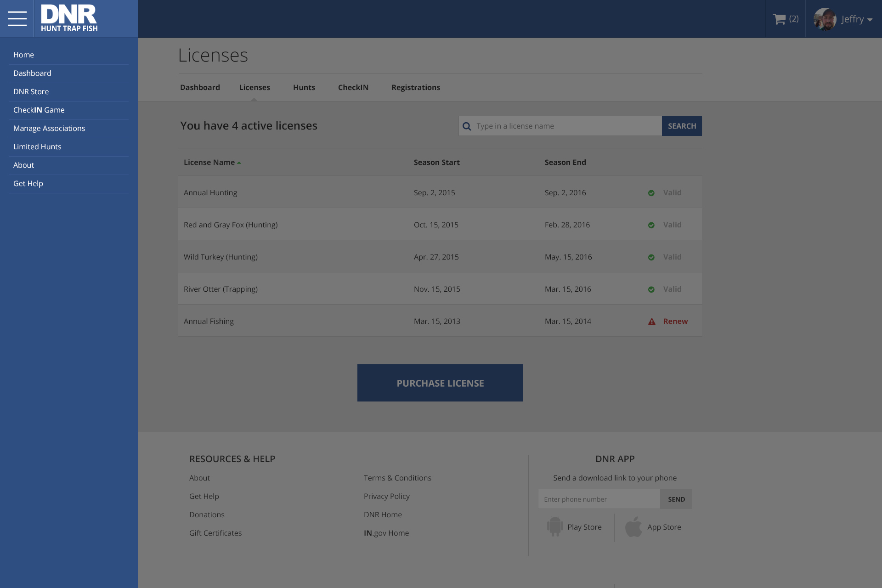Click the SEND button

[676, 499]
